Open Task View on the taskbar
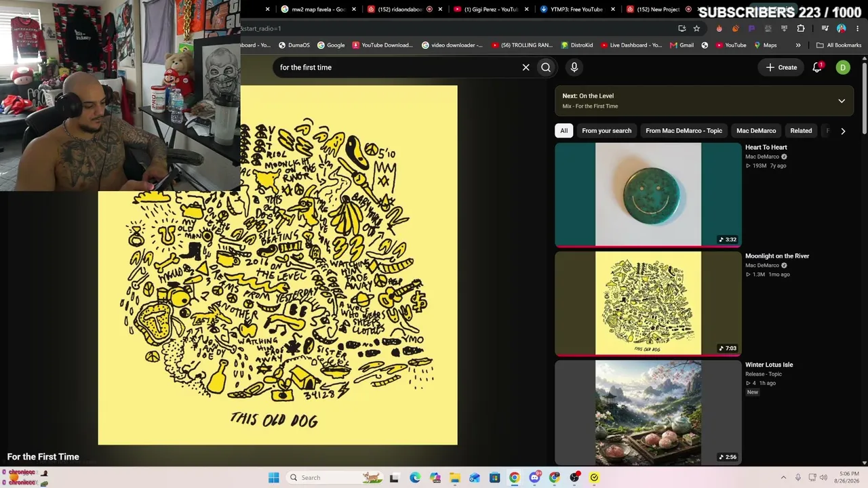The width and height of the screenshot is (868, 488). click(x=394, y=478)
